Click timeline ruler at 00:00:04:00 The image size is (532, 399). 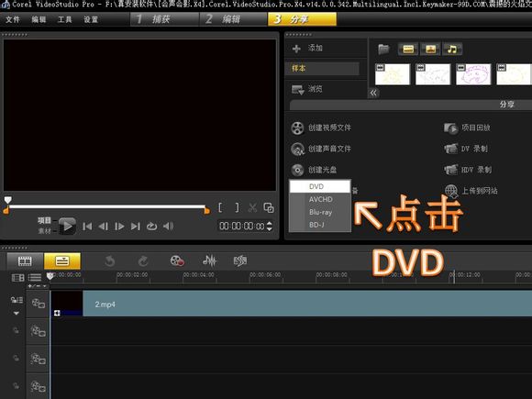199,275
